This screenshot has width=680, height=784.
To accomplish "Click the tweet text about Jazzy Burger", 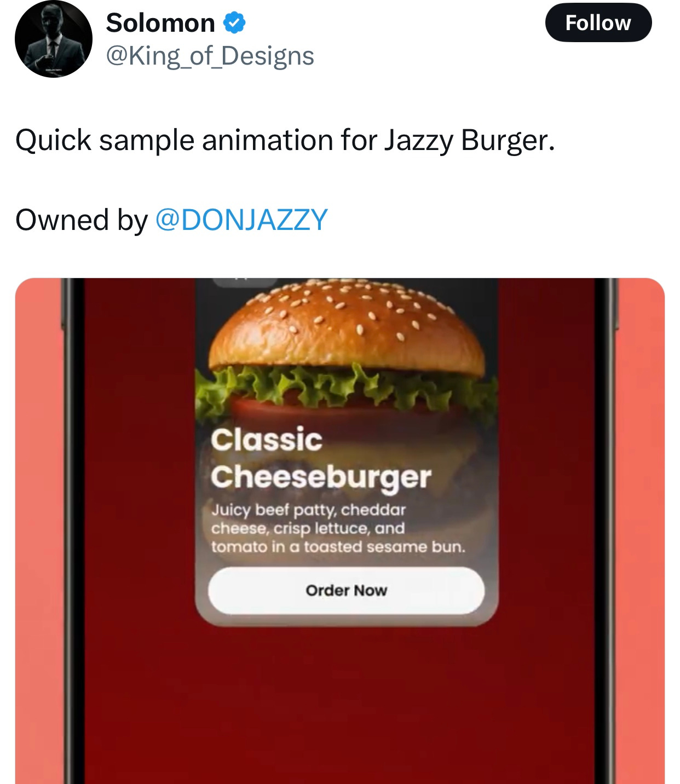I will [285, 140].
